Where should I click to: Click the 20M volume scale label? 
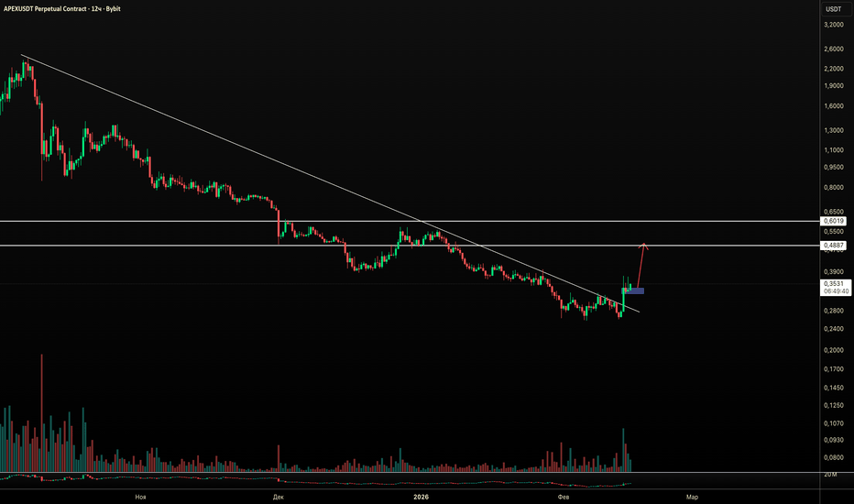[x=830, y=475]
